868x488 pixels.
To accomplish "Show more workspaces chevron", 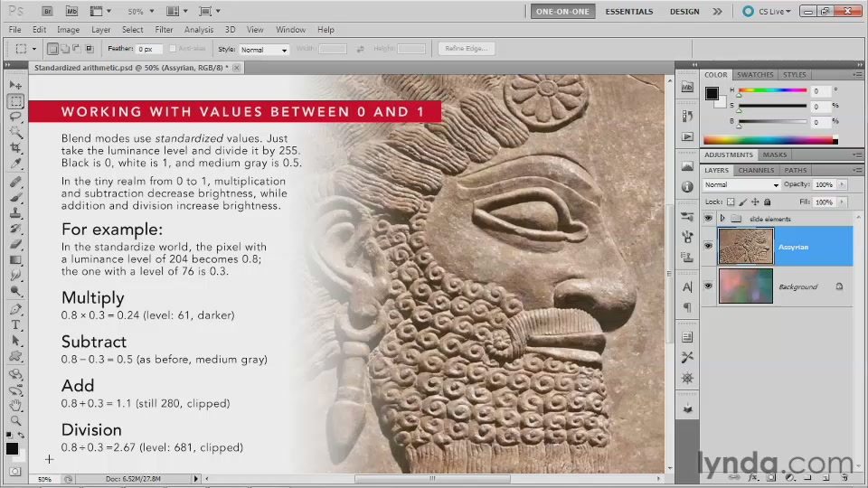I will click(717, 11).
